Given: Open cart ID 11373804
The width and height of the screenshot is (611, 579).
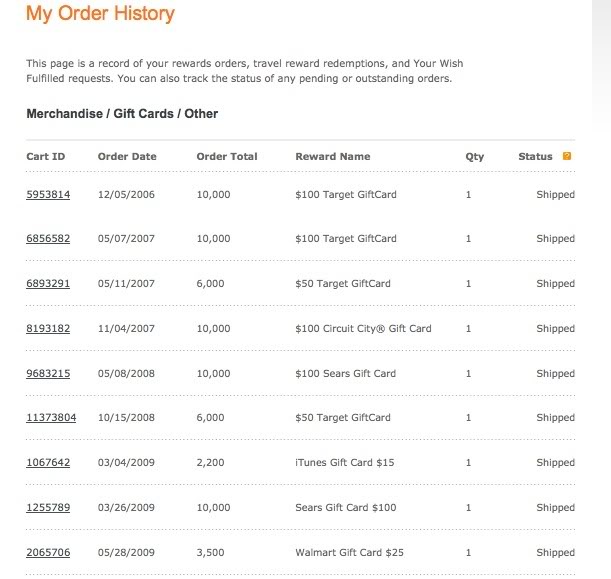Looking at the screenshot, I should [51, 418].
